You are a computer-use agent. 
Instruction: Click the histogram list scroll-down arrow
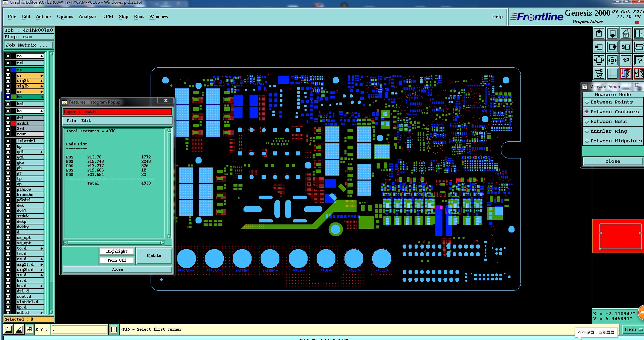[x=169, y=236]
